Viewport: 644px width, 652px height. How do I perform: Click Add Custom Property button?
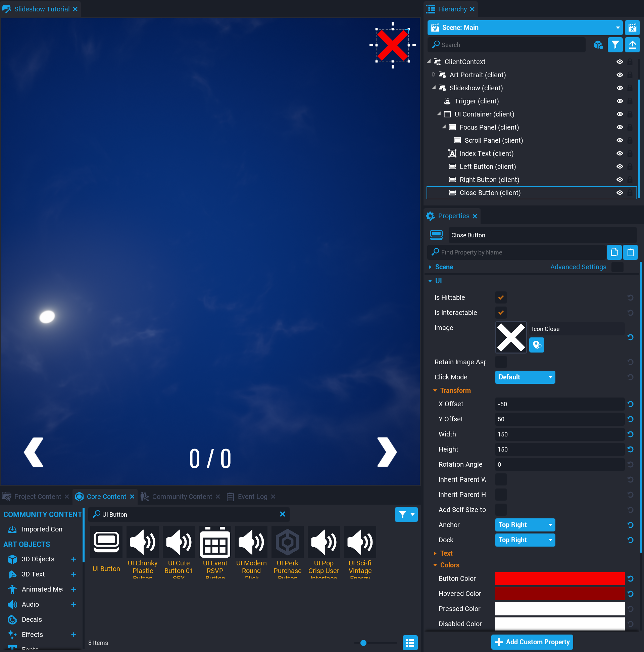click(532, 642)
